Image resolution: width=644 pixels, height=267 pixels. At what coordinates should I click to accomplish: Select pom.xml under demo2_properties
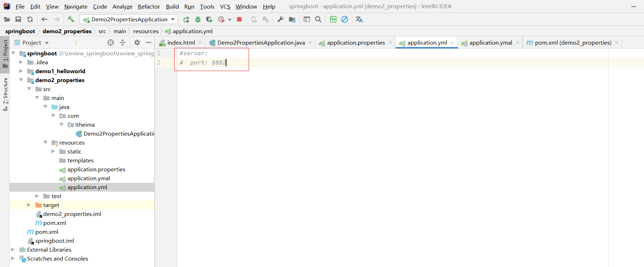[54, 223]
